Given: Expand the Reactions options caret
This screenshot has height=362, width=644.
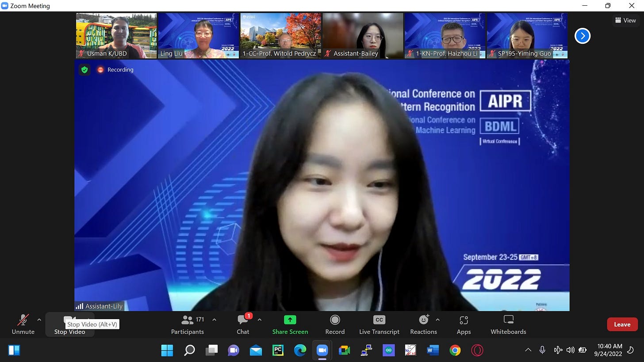Looking at the screenshot, I should (x=437, y=320).
